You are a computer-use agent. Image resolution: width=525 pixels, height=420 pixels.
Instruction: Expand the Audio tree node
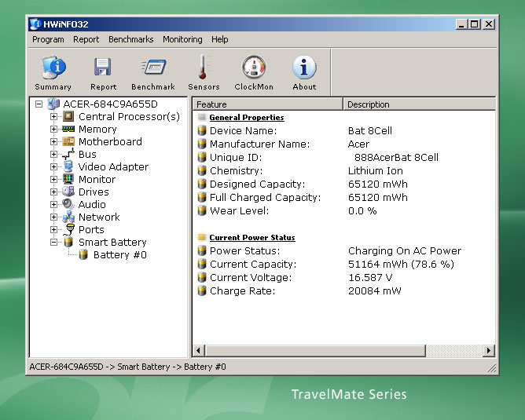click(x=53, y=204)
